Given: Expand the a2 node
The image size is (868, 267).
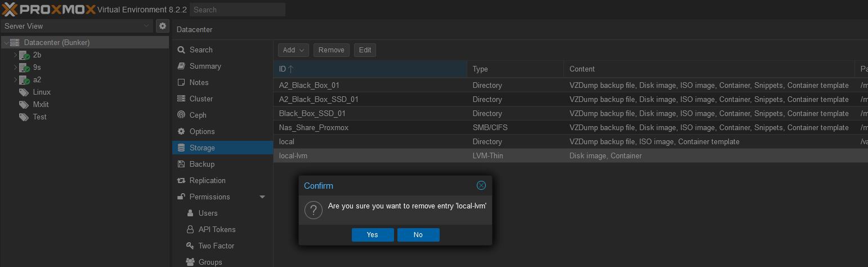Looking at the screenshot, I should [16, 80].
